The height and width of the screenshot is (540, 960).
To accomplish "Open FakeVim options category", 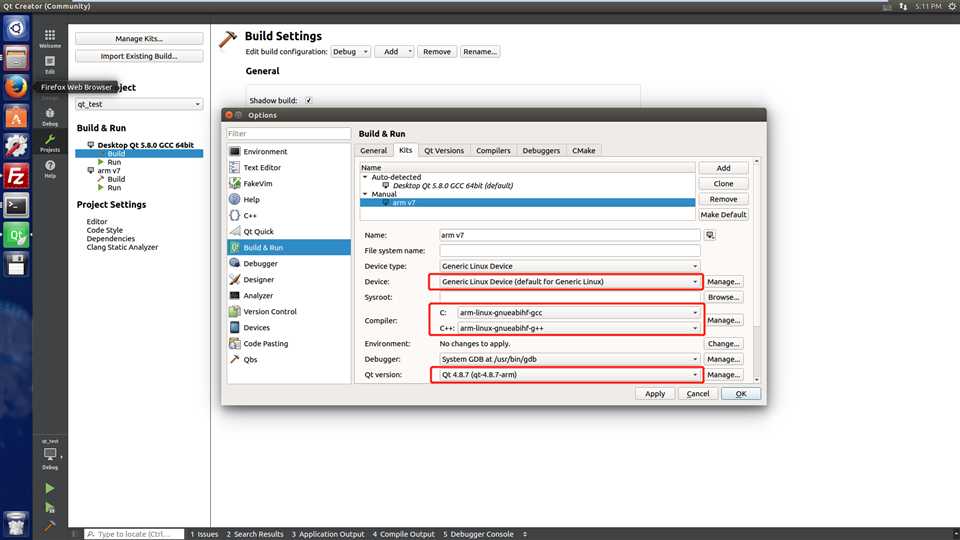I will pyautogui.click(x=288, y=183).
